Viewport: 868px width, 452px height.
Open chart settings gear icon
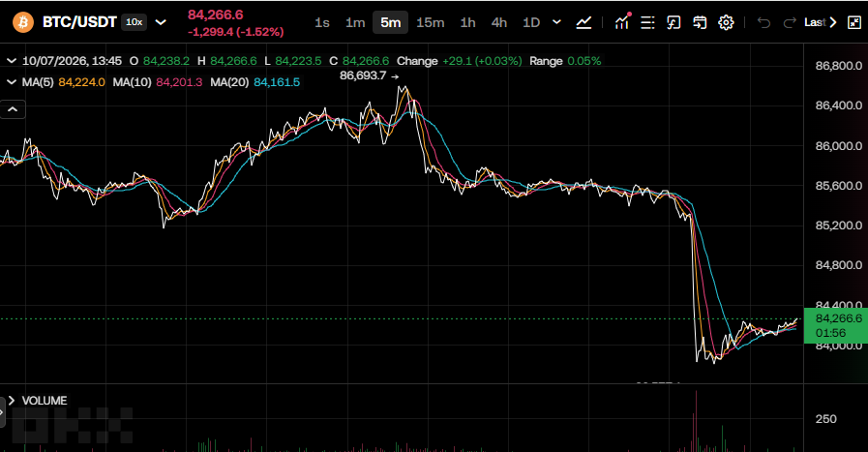click(x=726, y=22)
